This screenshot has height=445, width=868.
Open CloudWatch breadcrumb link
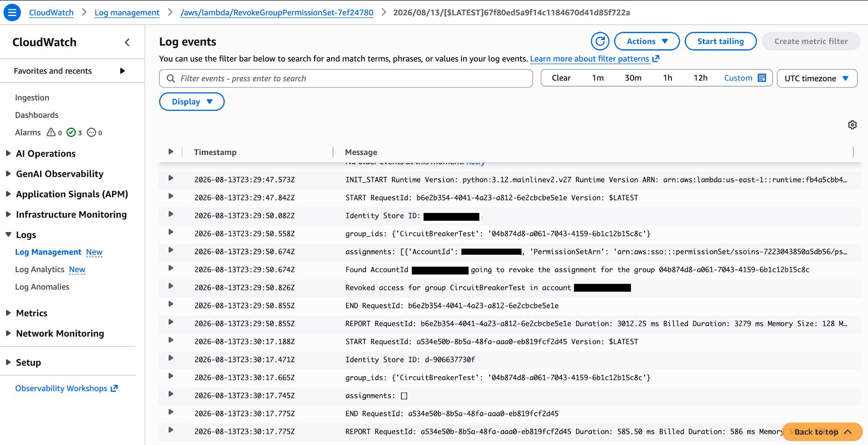tap(51, 13)
